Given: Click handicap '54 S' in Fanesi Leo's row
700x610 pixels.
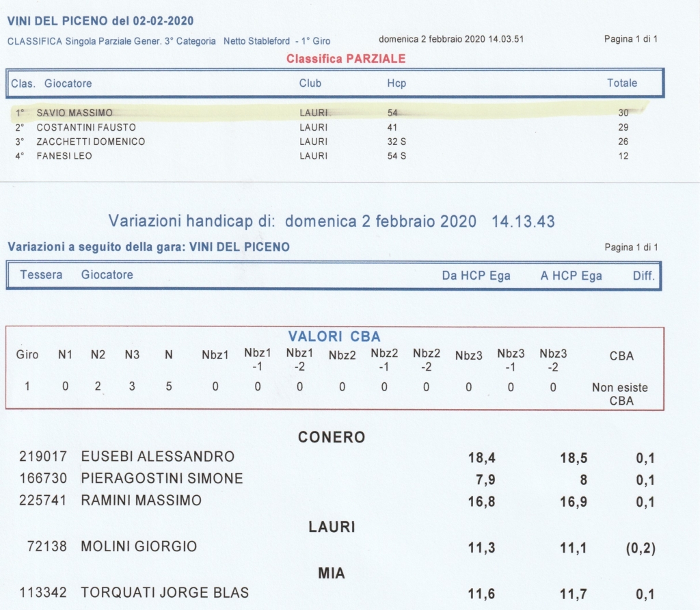Looking at the screenshot, I should (396, 156).
